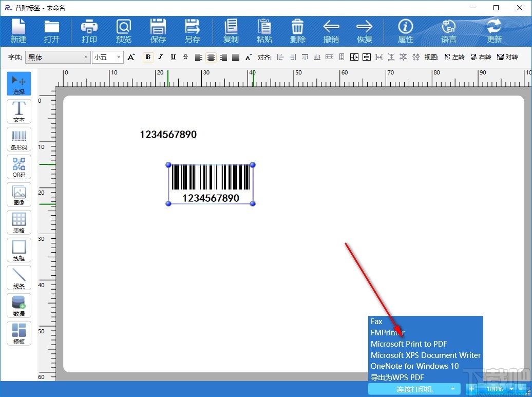
Task: Align objects to left edges icon
Action: [280, 57]
